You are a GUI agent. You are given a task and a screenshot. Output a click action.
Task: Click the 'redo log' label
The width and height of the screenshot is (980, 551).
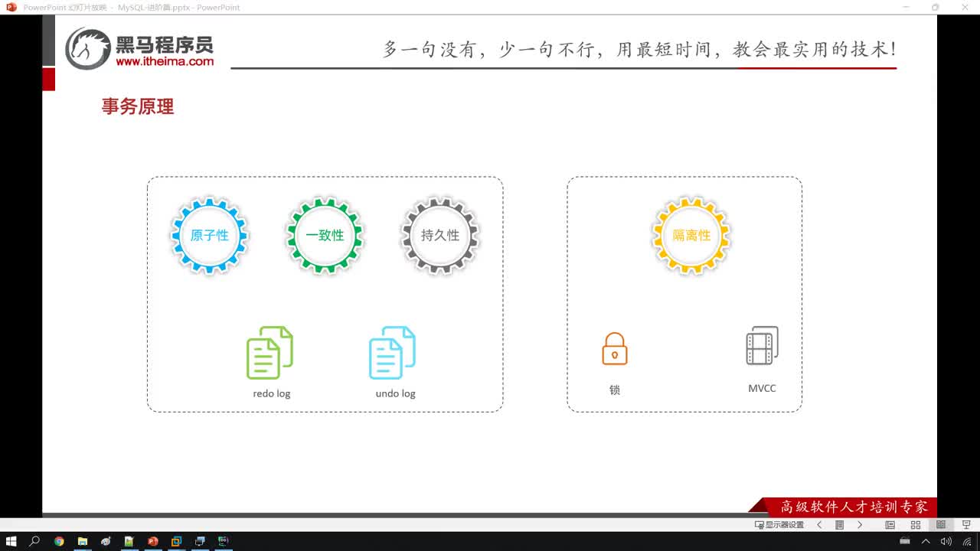[x=272, y=393]
